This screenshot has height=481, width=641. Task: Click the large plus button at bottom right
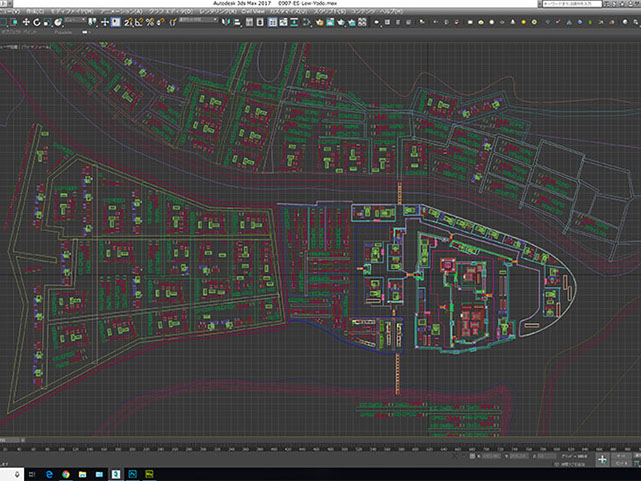tap(603, 458)
